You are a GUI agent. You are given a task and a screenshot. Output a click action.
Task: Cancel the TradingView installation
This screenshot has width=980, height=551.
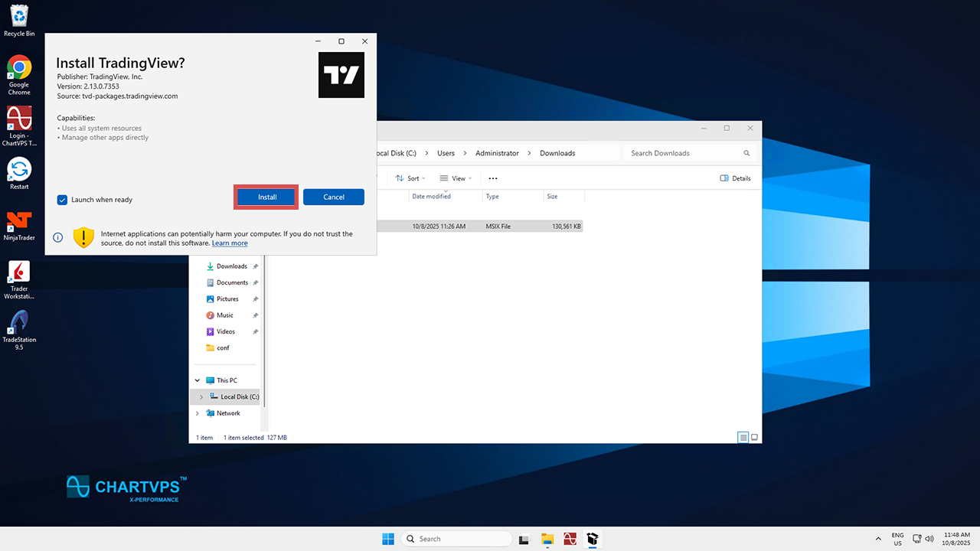(333, 197)
